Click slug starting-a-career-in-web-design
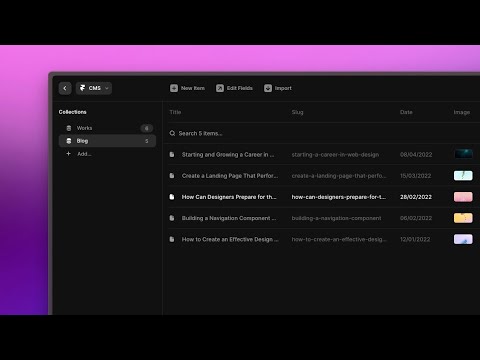 pyautogui.click(x=335, y=155)
